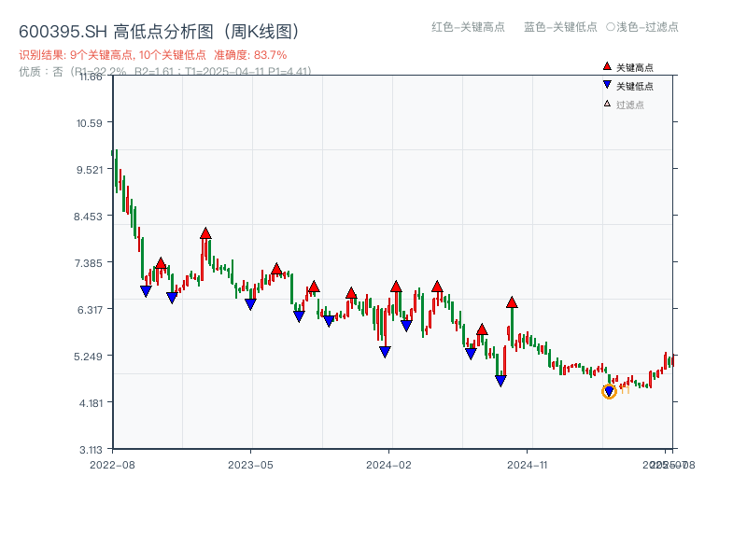Click the blue low triangle above the 2023-05 tick
Image resolution: width=747 pixels, height=560 pixels.
(250, 304)
